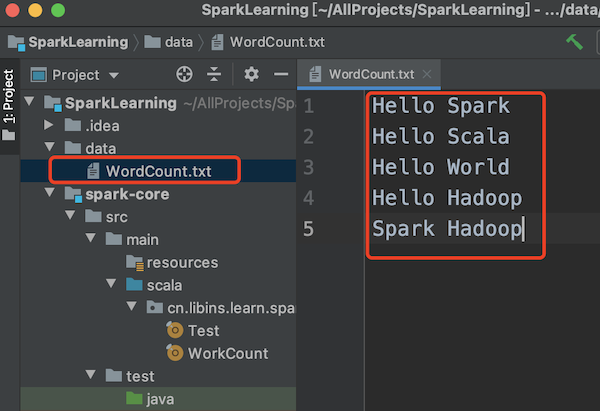
Task: Collapse the data folder
Action: 49,148
